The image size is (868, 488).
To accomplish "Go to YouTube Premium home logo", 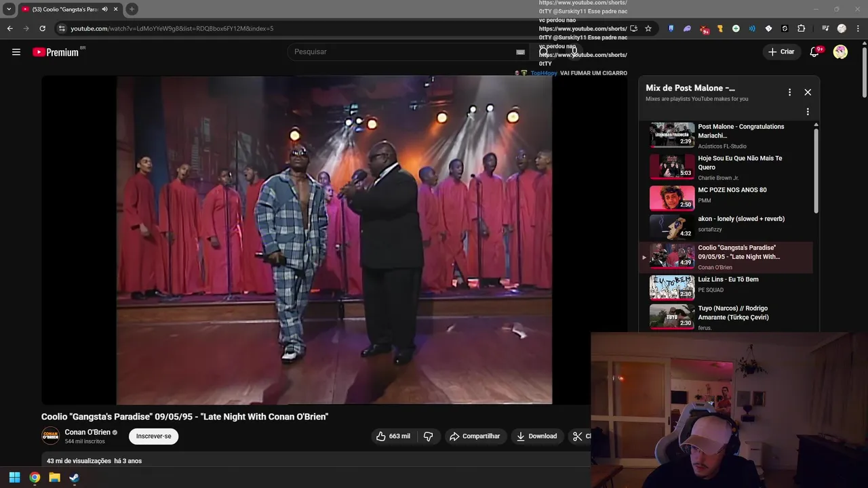I will [x=56, y=52].
